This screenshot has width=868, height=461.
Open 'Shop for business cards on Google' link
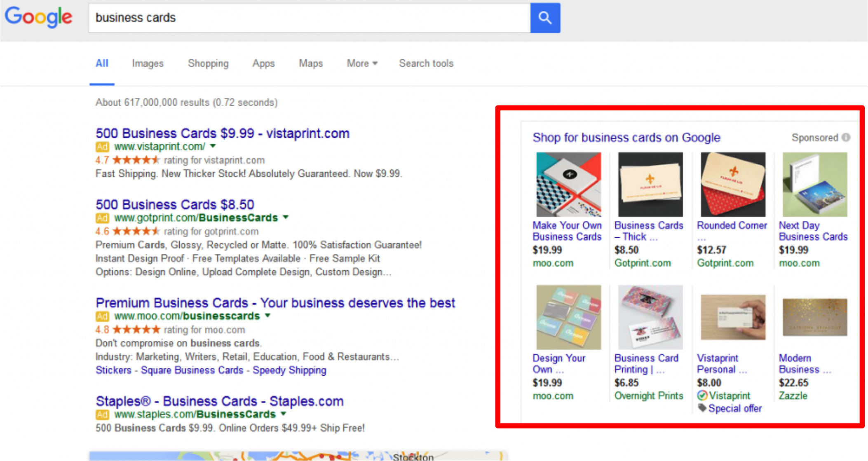pos(626,138)
